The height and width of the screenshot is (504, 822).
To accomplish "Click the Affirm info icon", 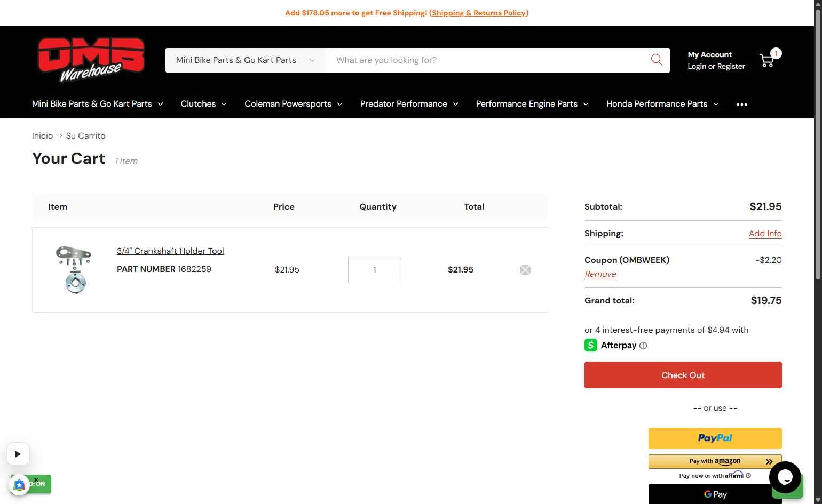I will (748, 476).
